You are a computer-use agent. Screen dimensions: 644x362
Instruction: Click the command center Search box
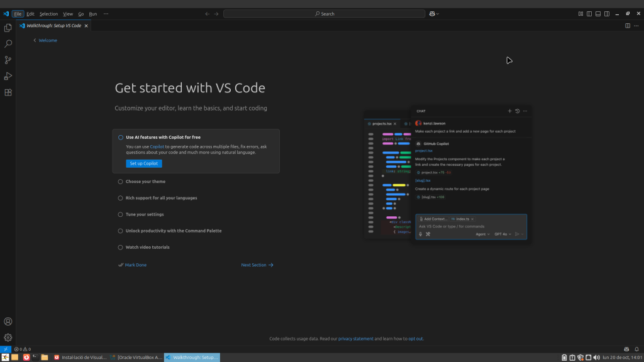tap(325, 13)
